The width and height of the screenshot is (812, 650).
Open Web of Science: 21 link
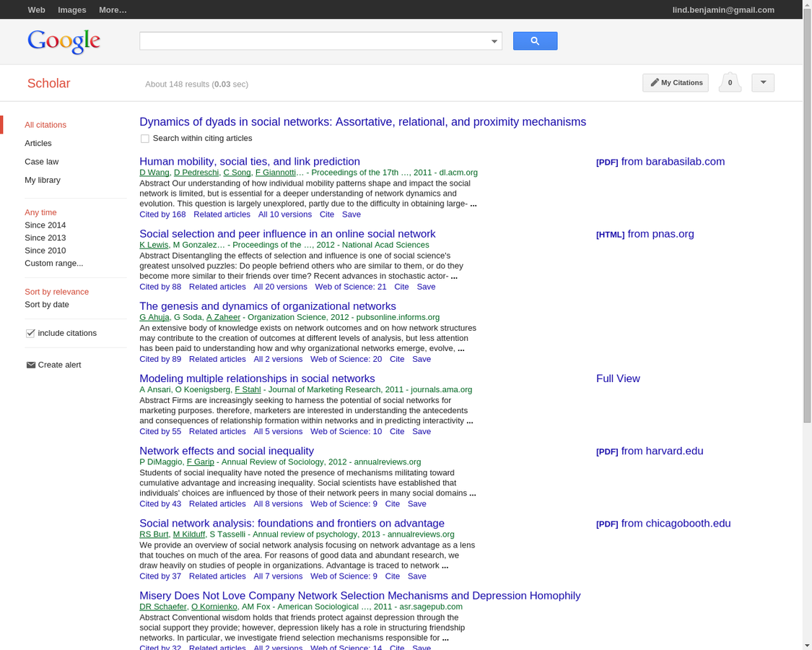click(351, 287)
